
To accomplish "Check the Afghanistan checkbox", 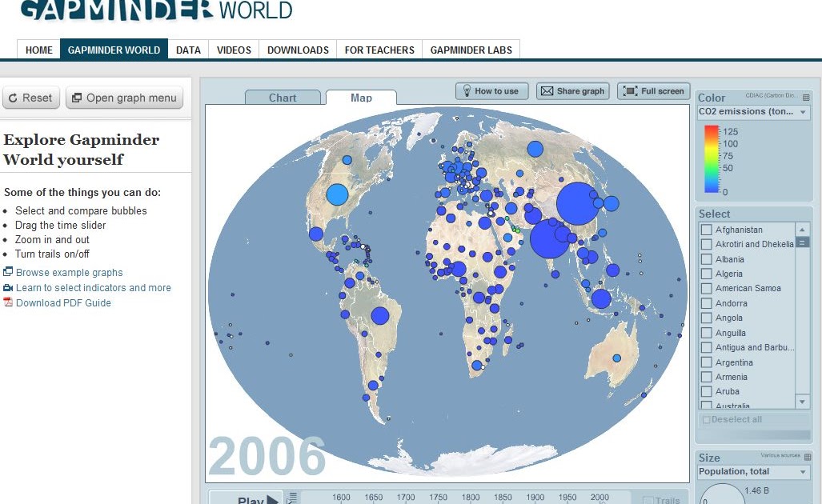I will [705, 230].
